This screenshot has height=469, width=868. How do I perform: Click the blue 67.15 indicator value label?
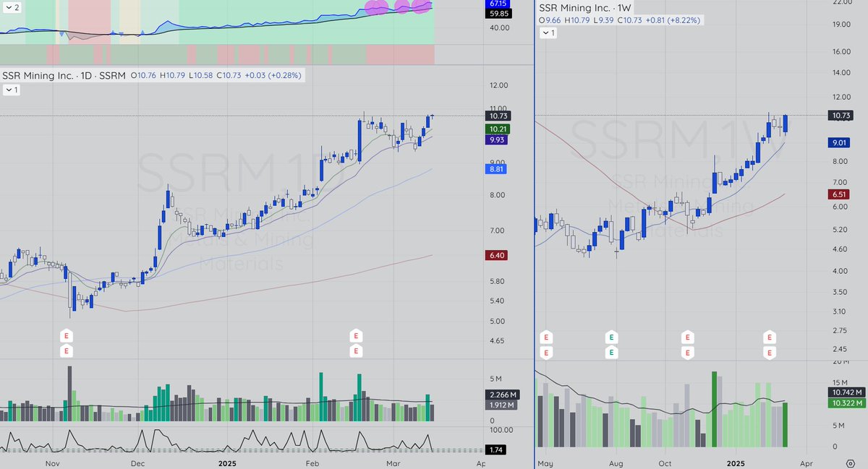coord(498,4)
